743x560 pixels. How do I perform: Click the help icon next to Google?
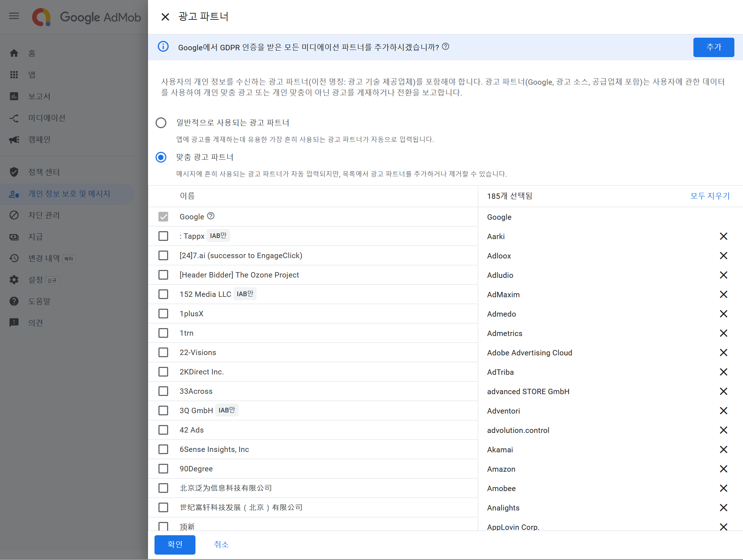[211, 216]
